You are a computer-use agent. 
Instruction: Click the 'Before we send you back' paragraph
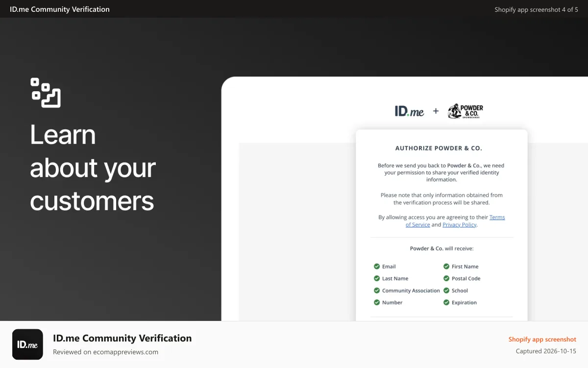pyautogui.click(x=441, y=173)
